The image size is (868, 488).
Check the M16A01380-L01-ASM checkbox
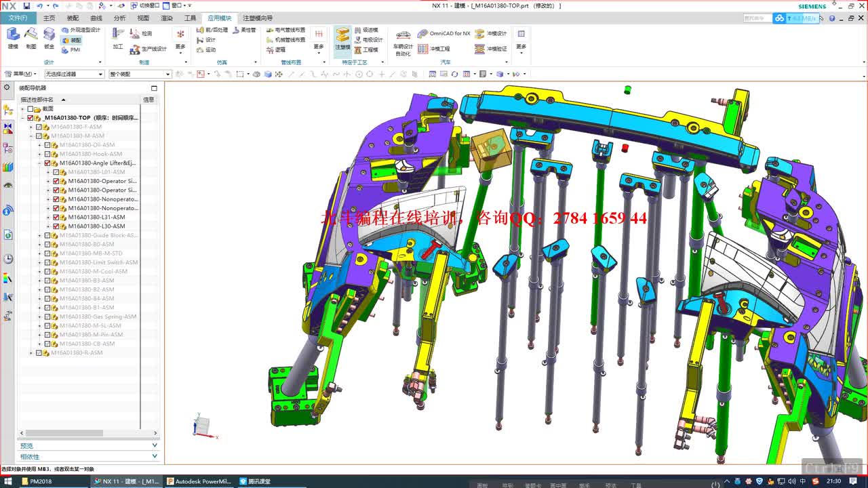coord(56,172)
